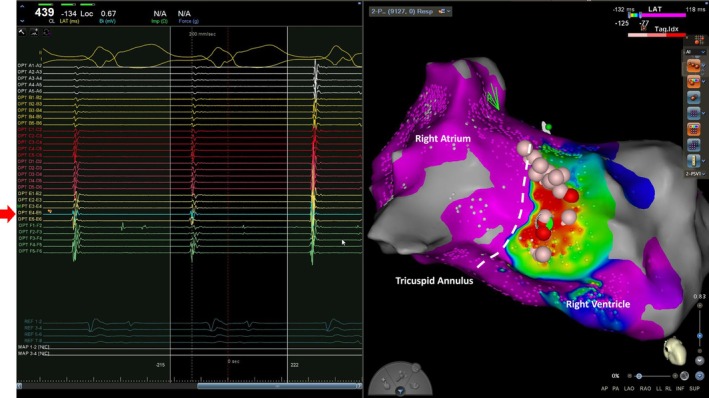Click the blue dot-grid icon in the right toolbar
This screenshot has height=398, width=709.
pyautogui.click(x=693, y=113)
